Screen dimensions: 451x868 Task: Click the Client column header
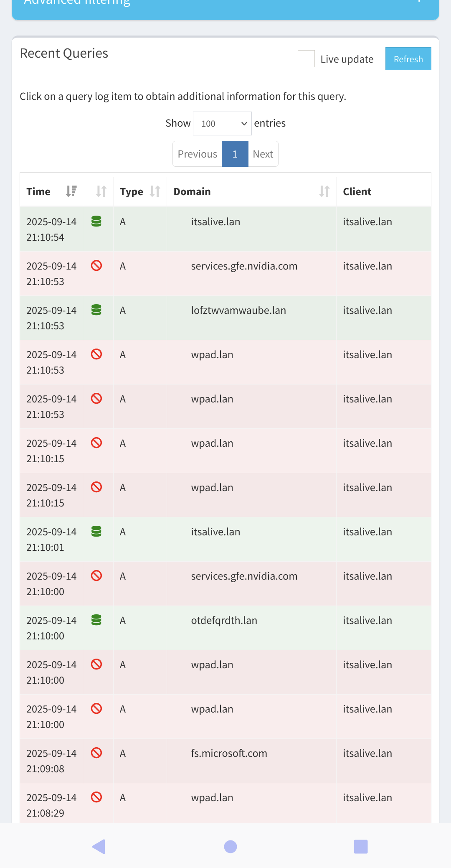point(357,191)
